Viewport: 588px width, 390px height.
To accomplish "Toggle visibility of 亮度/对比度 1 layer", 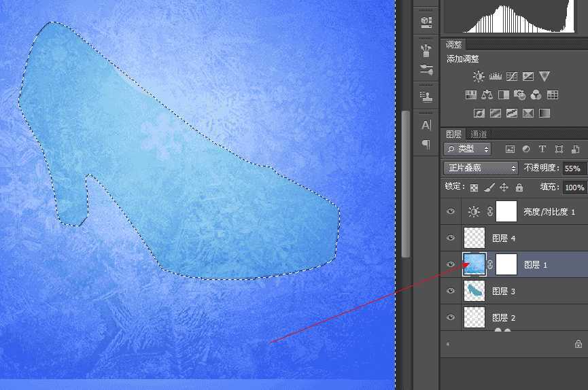I will point(451,211).
